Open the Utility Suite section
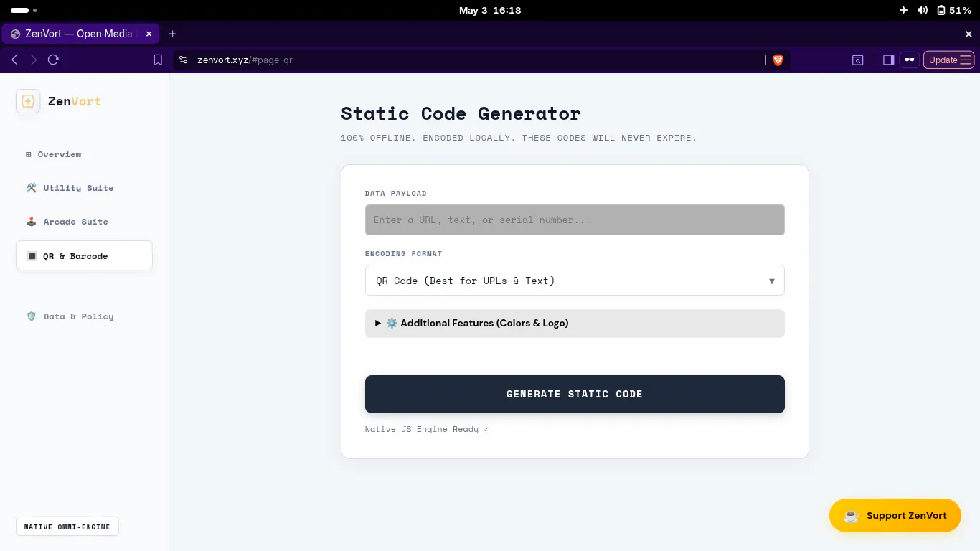Screen dimensions: 980x551 85,188
